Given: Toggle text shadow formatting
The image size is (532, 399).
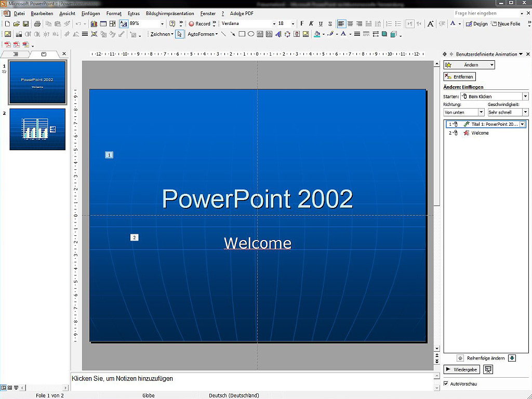Looking at the screenshot, I should pos(330,24).
